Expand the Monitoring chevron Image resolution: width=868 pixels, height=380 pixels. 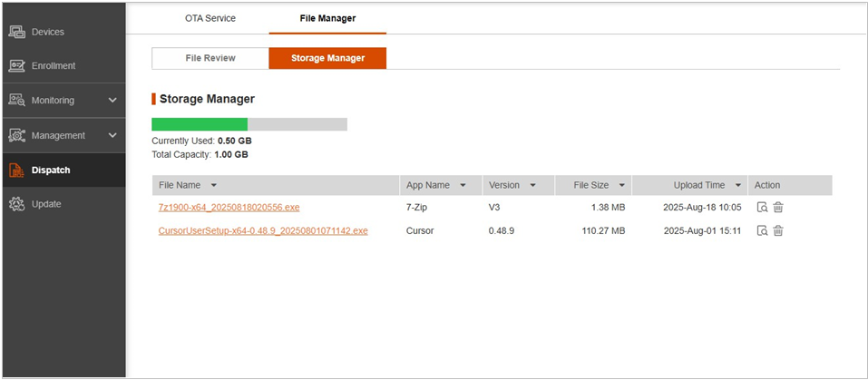[x=112, y=101]
